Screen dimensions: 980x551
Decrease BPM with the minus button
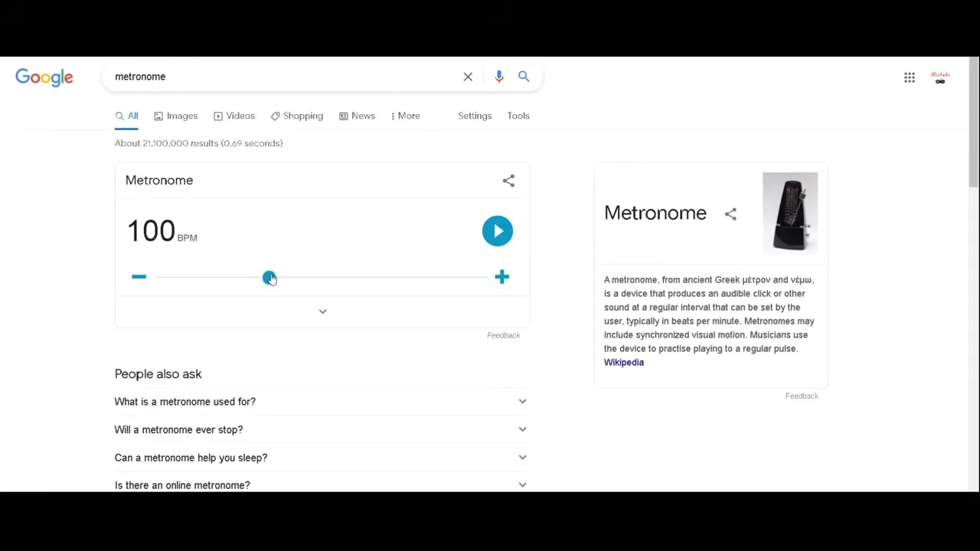coord(139,276)
